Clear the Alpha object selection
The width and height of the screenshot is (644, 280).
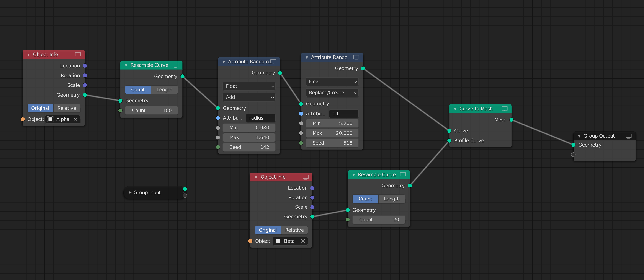75,119
